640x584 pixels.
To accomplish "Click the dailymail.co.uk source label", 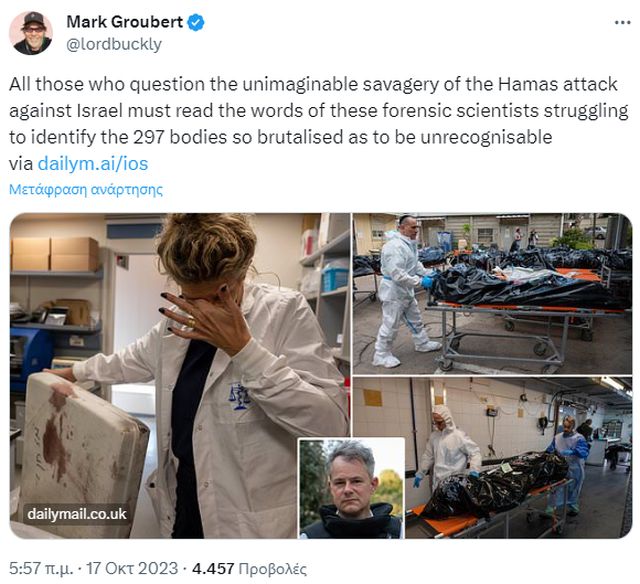I will click(77, 514).
